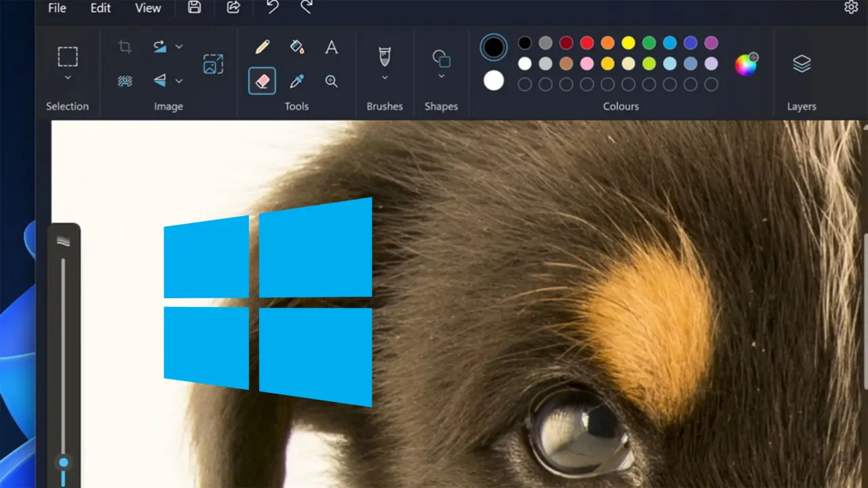Screen dimensions: 868x488
Task: Open the View menu
Action: point(148,8)
